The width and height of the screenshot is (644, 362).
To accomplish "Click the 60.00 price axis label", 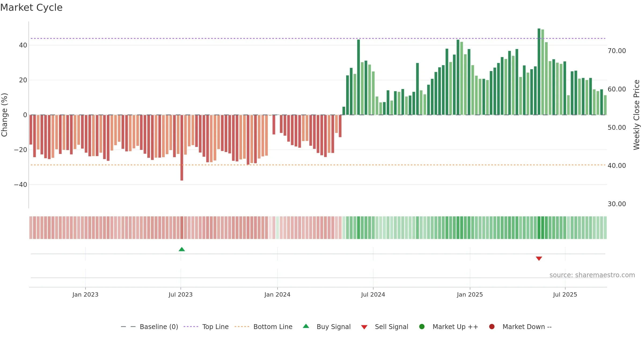I will 617,89.
